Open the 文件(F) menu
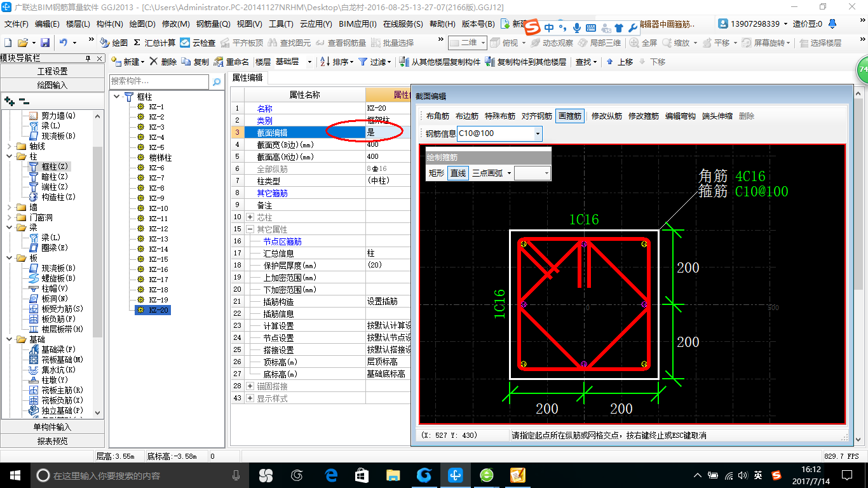Image resolution: width=868 pixels, height=488 pixels. (16, 24)
